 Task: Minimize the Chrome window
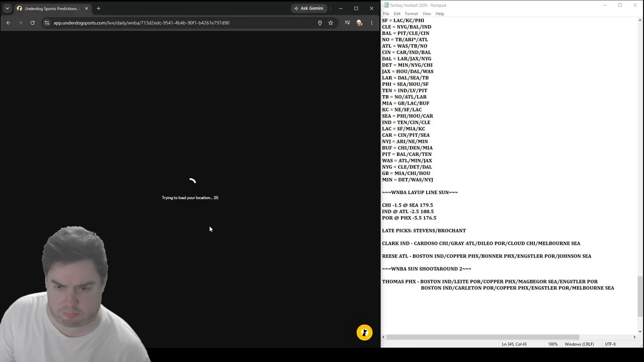(341, 9)
